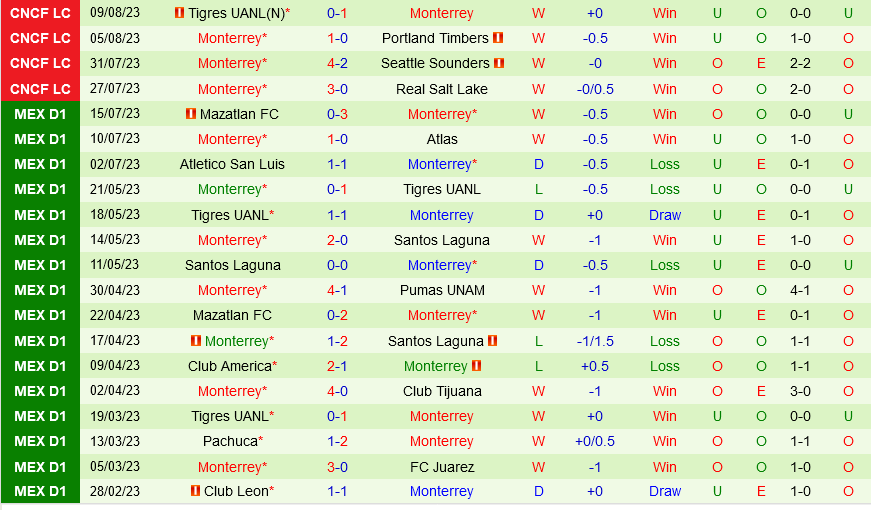This screenshot has height=510, width=871.
Task: Click the red card icon beside Monterrey on 09/04/23
Action: [477, 366]
